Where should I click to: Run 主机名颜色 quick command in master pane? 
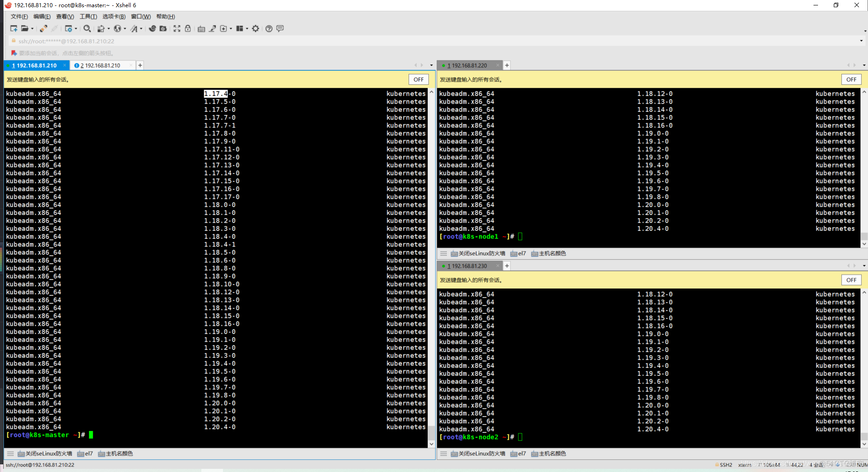(115, 454)
